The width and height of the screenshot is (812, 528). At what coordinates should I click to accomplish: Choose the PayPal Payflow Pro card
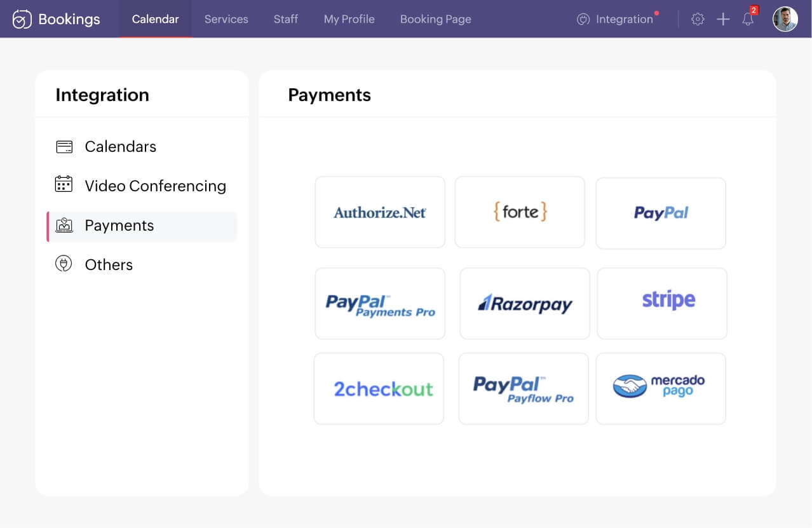[x=524, y=389]
